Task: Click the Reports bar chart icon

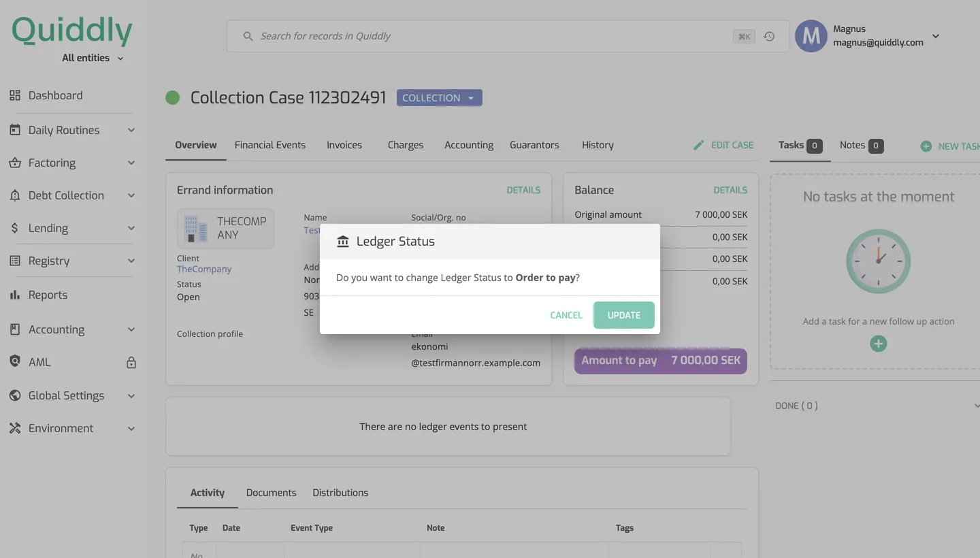Action: [x=15, y=295]
